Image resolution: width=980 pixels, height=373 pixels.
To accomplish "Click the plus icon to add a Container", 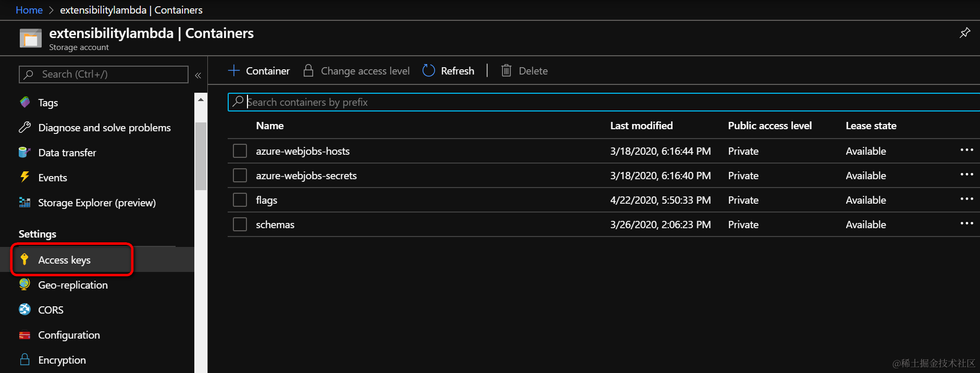I will 234,70.
